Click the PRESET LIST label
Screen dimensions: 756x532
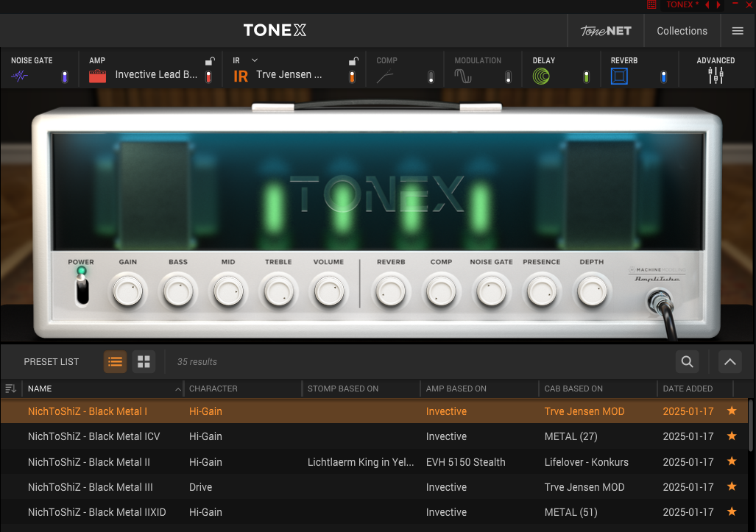[51, 361]
